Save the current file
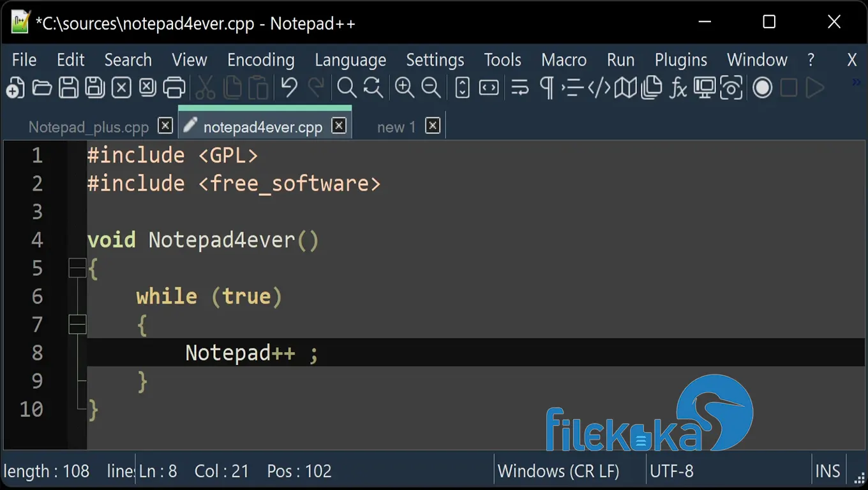The image size is (868, 490). [x=68, y=87]
